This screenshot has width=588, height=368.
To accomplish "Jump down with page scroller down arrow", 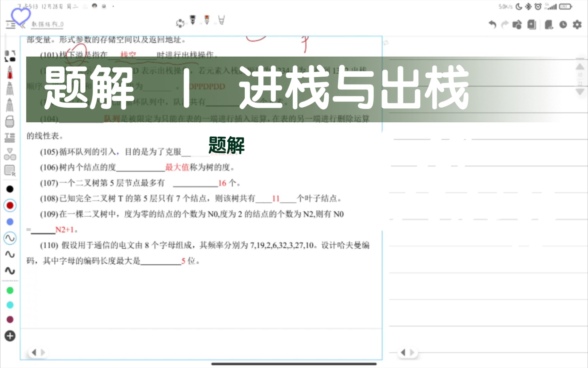I will 580,92.
